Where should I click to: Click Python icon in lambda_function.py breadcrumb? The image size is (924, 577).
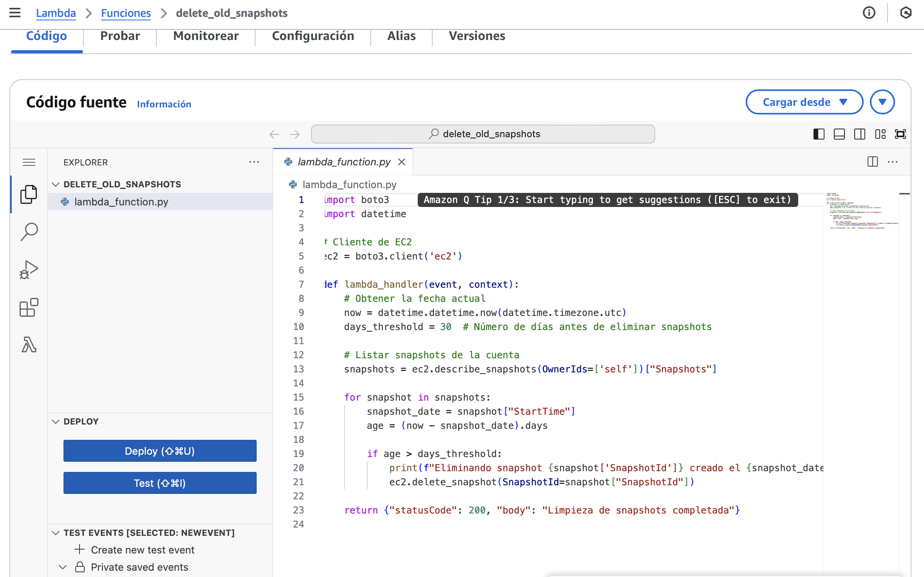click(x=293, y=185)
